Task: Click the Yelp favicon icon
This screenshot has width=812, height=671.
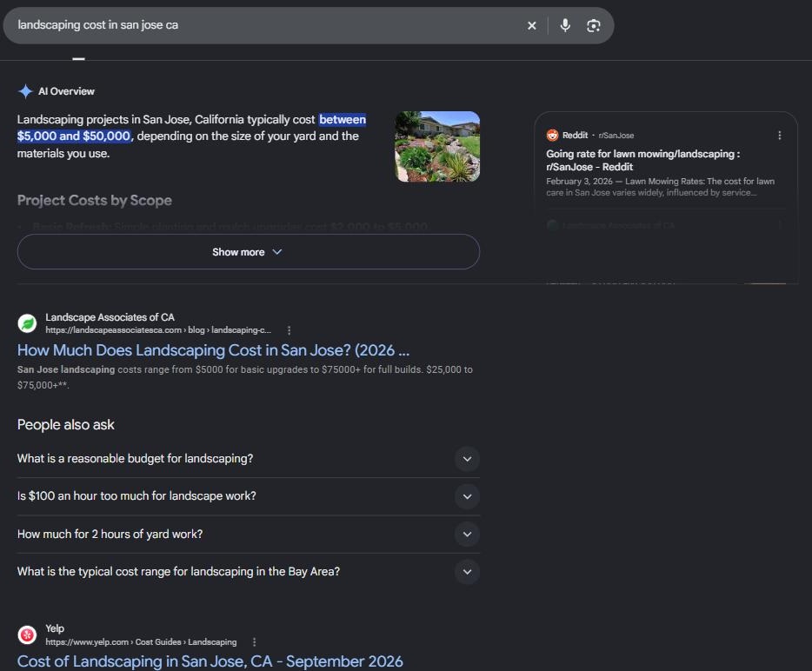Action: 27,634
